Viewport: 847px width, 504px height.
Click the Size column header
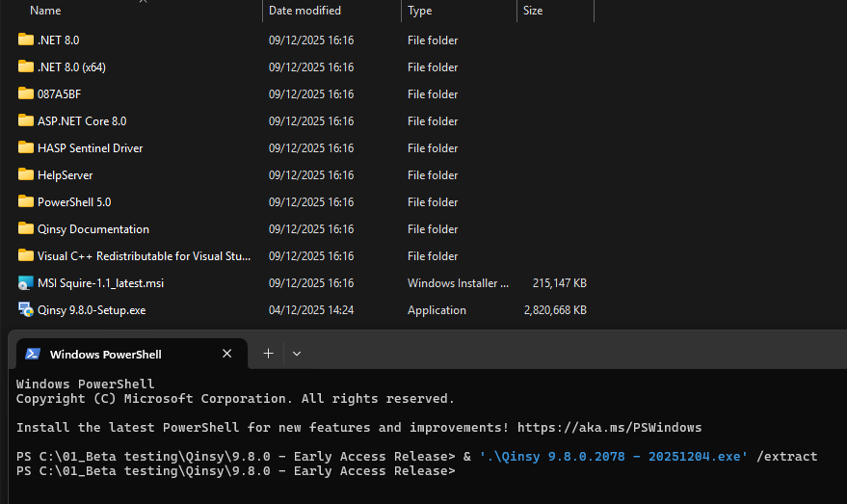(533, 11)
